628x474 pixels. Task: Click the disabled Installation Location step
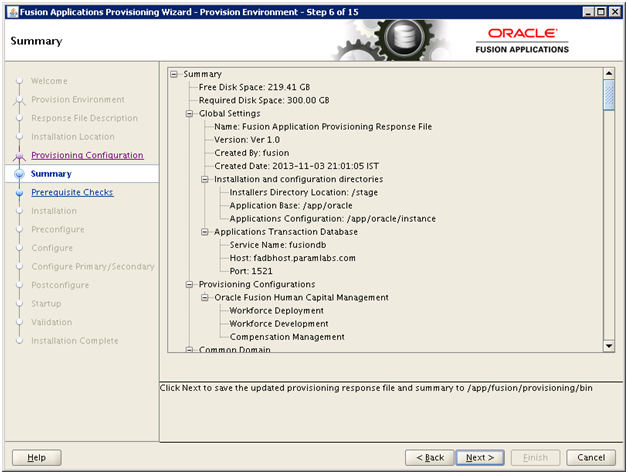pos(72,137)
